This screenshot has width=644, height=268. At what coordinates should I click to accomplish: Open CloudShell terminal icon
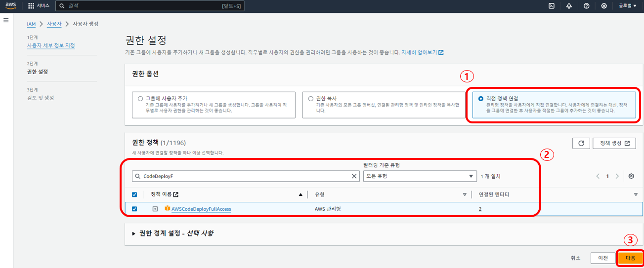click(x=552, y=6)
